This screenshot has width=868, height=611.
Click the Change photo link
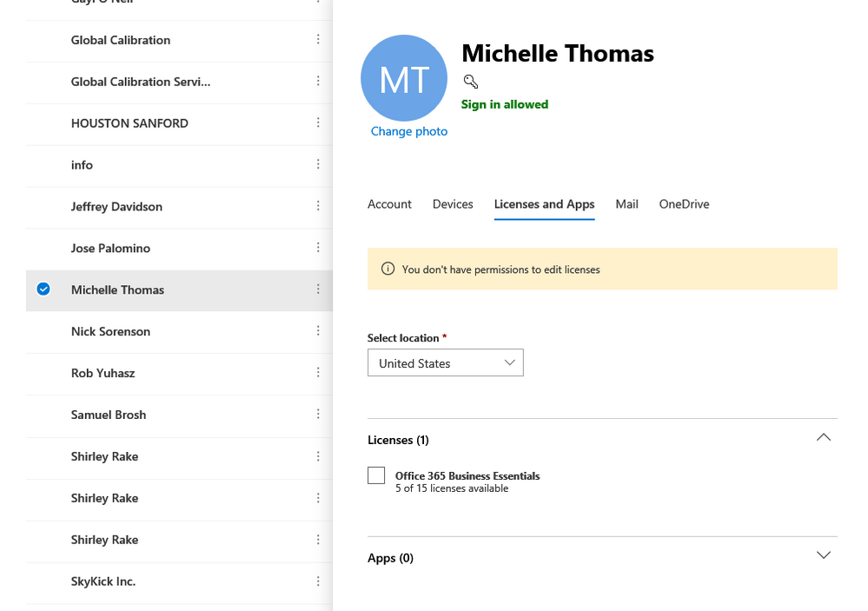(x=409, y=131)
